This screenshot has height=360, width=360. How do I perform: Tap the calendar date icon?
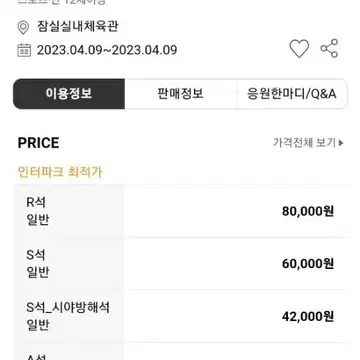coord(24,50)
